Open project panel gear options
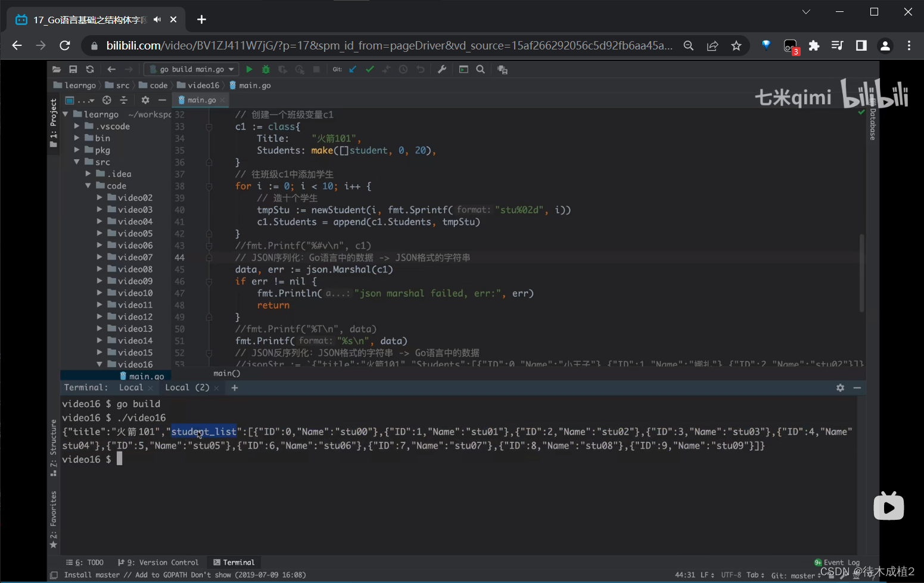Viewport: 924px width, 583px height. tap(145, 100)
